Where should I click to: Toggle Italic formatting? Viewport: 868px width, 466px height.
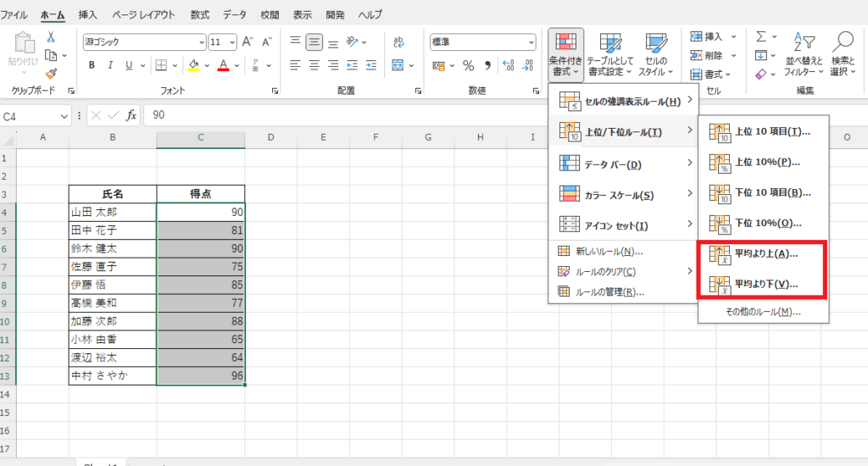[110, 65]
